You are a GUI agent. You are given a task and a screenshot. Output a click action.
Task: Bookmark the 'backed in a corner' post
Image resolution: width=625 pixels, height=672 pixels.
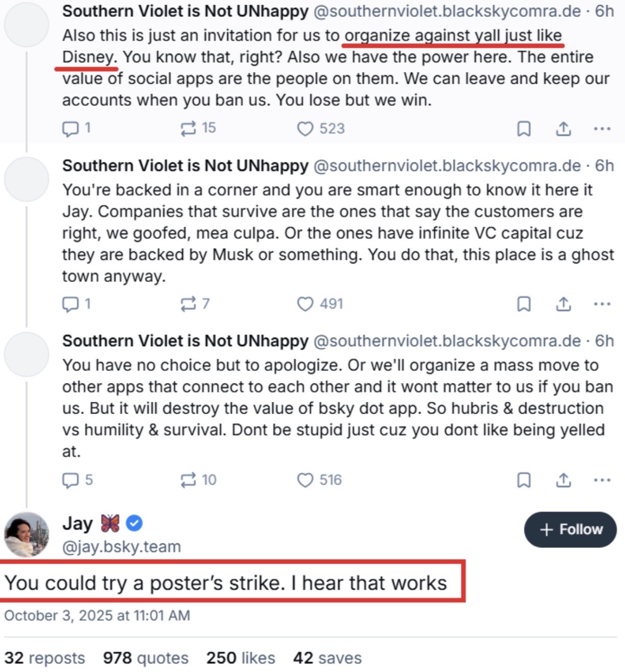(524, 304)
